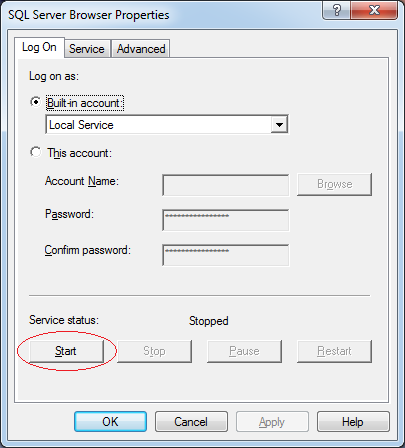Image resolution: width=405 pixels, height=448 pixels.
Task: Expand the Local Service dropdown arrow
Action: pos(279,125)
